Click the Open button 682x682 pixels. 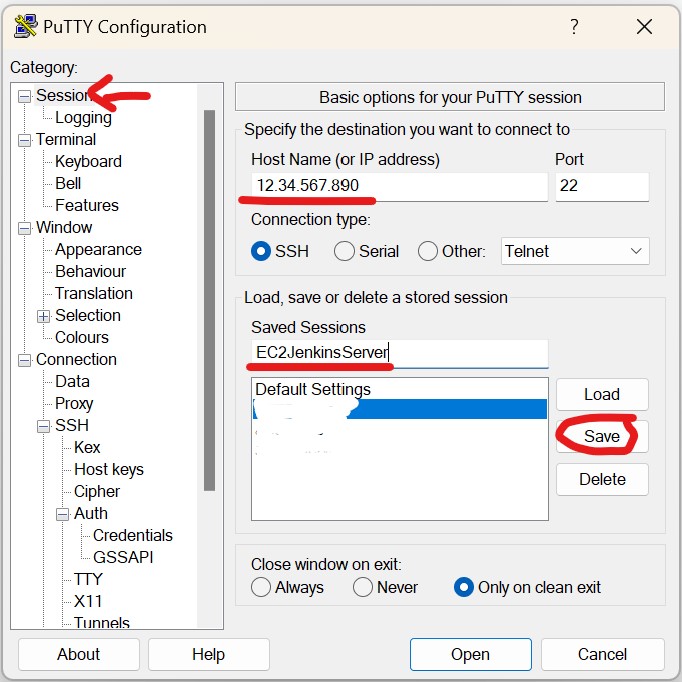[x=471, y=655]
